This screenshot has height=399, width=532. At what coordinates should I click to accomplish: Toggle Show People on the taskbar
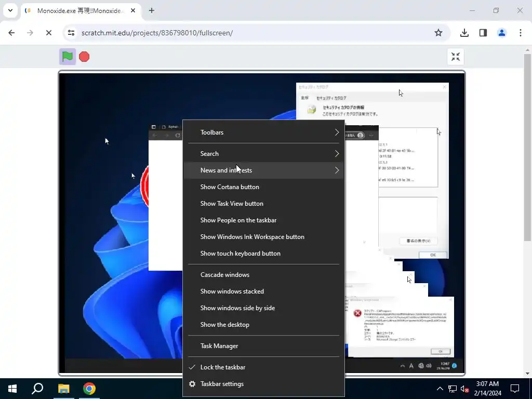[x=263, y=220]
